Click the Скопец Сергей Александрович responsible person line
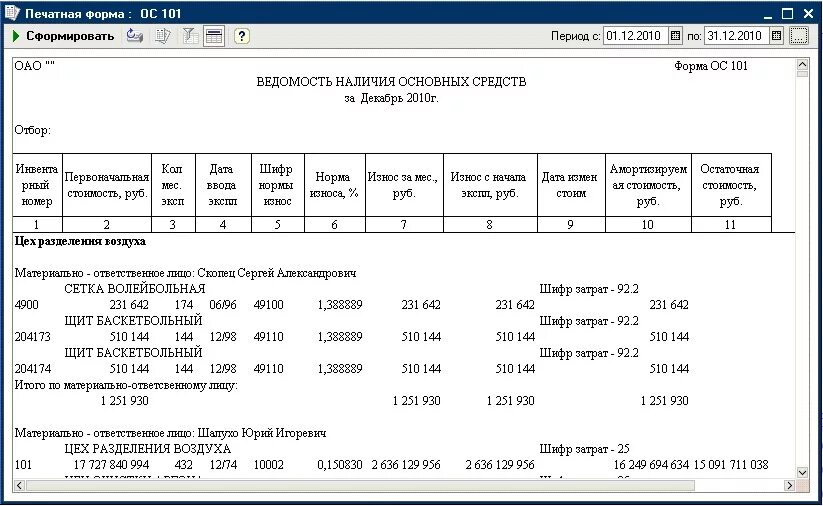 click(x=185, y=273)
